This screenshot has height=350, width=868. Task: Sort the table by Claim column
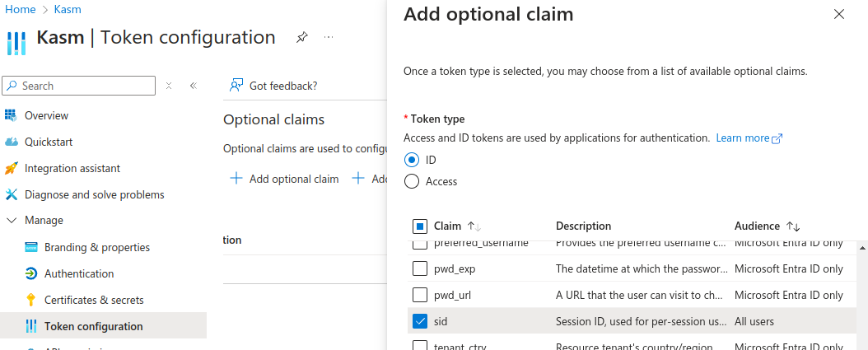pyautogui.click(x=474, y=226)
